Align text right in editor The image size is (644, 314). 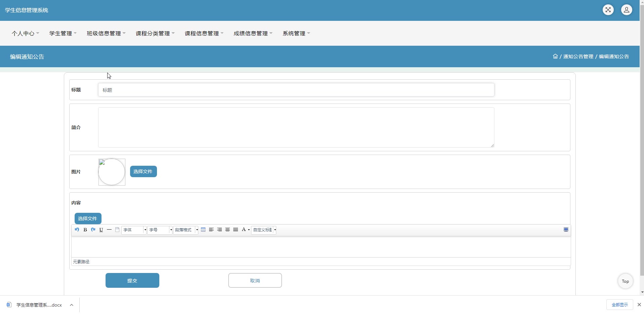[x=219, y=230]
